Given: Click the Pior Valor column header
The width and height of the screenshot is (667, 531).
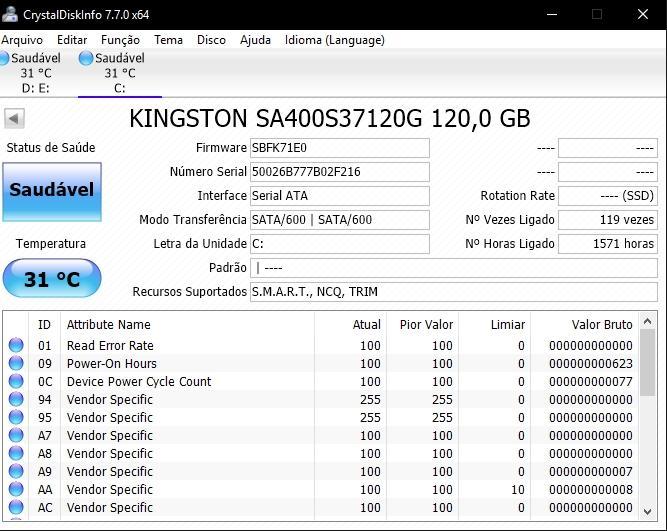Looking at the screenshot, I should click(x=422, y=325).
